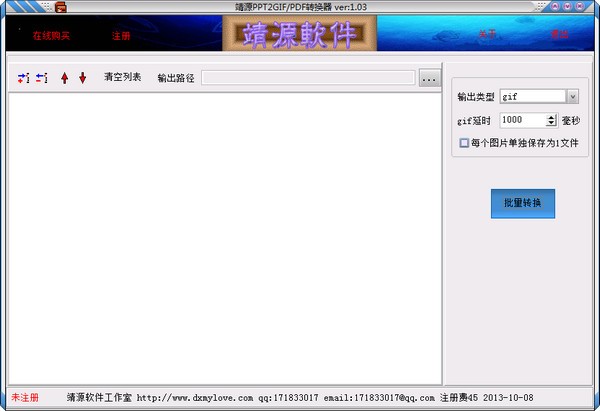Image resolution: width=600 pixels, height=411 pixels.
Task: Enable 每个图片单独保存为1文件 checkbox
Action: 464,143
